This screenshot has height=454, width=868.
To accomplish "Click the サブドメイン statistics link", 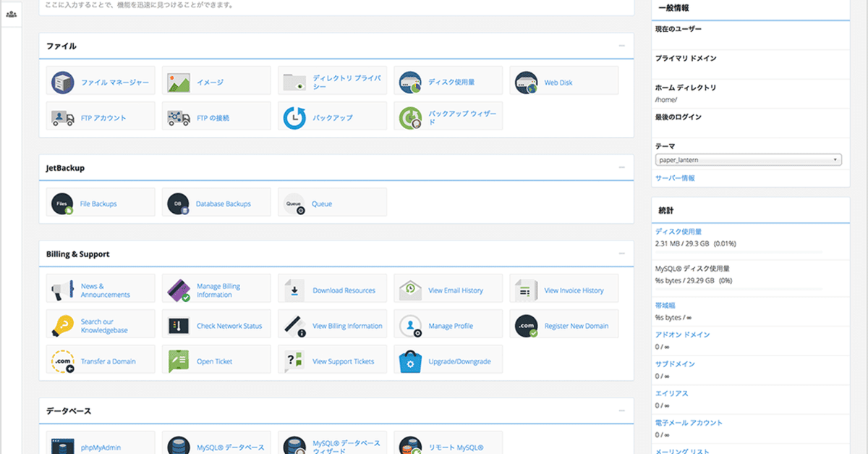I will tap(675, 364).
